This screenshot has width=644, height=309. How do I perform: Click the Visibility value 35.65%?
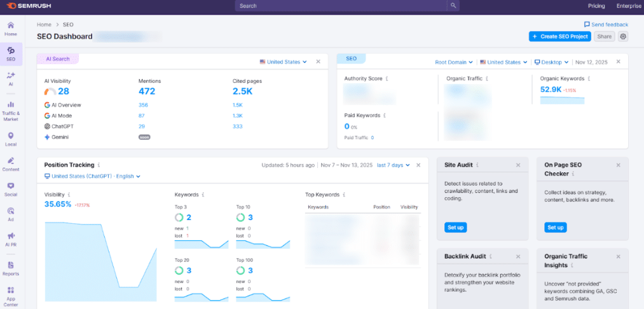pos(57,204)
